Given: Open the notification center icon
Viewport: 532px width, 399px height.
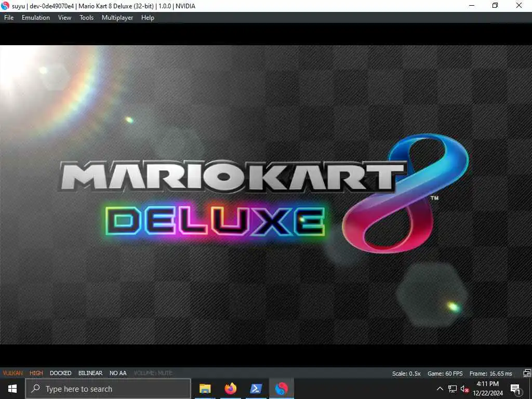Looking at the screenshot, I should coord(515,389).
